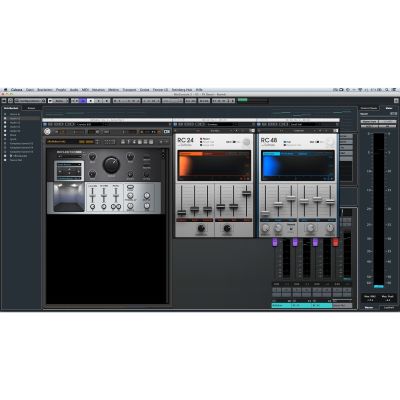Click the Native Instruments logo in Kontakt

tap(47, 132)
